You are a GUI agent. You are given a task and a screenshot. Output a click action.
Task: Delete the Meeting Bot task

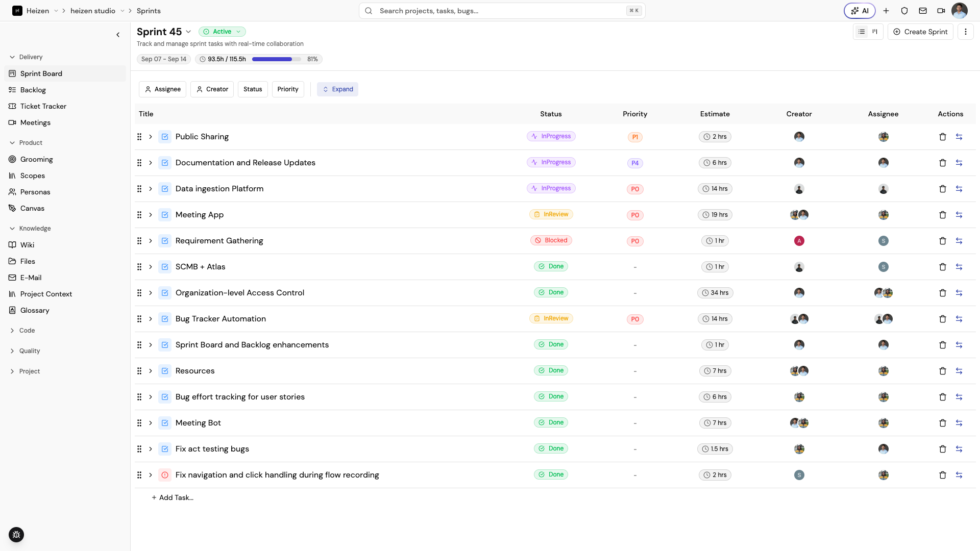pyautogui.click(x=943, y=423)
